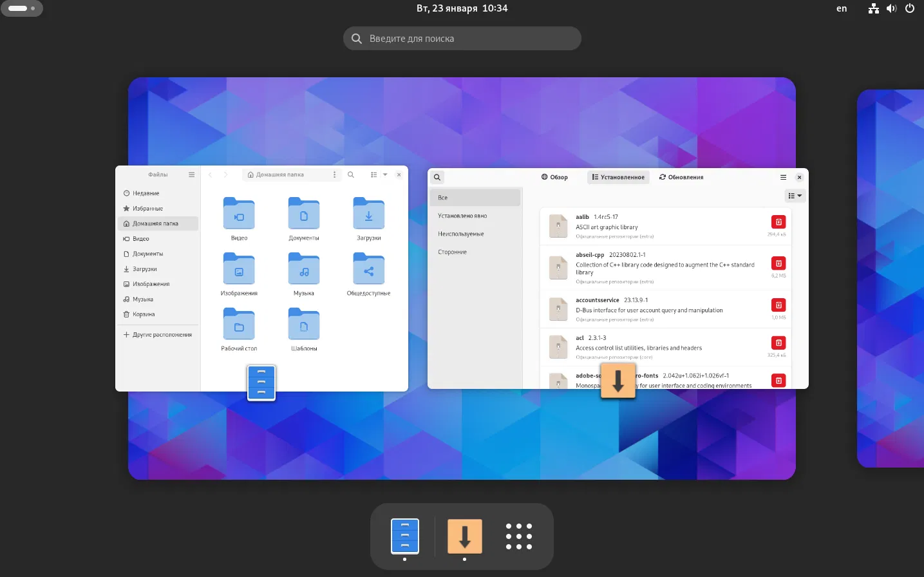Click the acl package name
Image resolution: width=924 pixels, height=577 pixels.
coord(580,338)
